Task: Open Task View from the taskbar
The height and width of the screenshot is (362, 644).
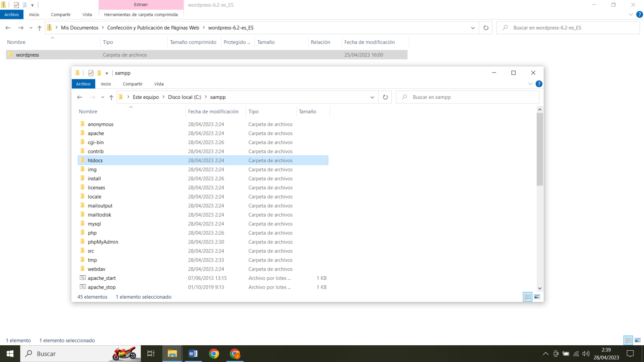Action: click(151, 354)
